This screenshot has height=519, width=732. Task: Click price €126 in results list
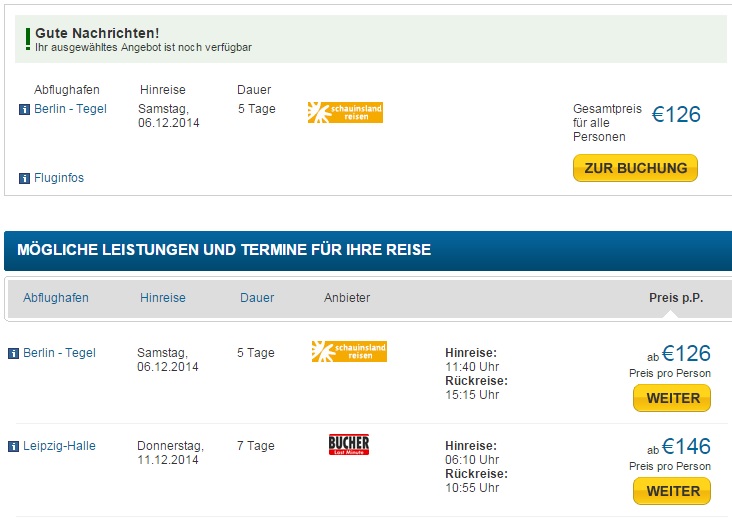click(x=686, y=353)
